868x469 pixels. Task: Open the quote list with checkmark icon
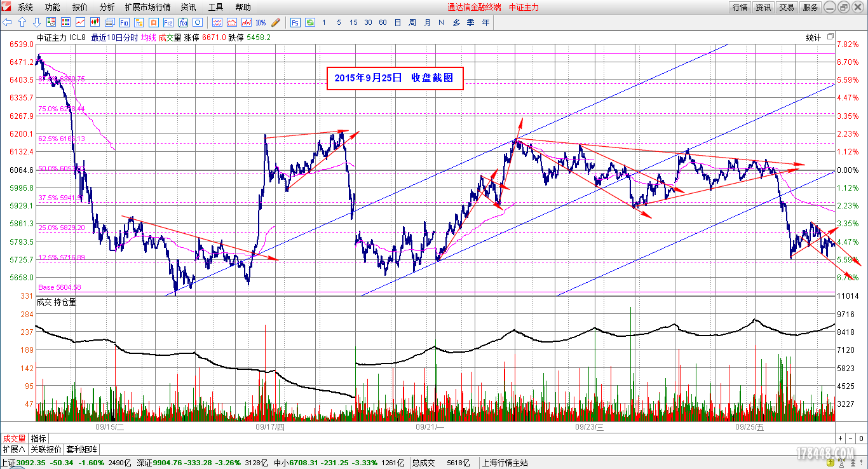(51, 22)
